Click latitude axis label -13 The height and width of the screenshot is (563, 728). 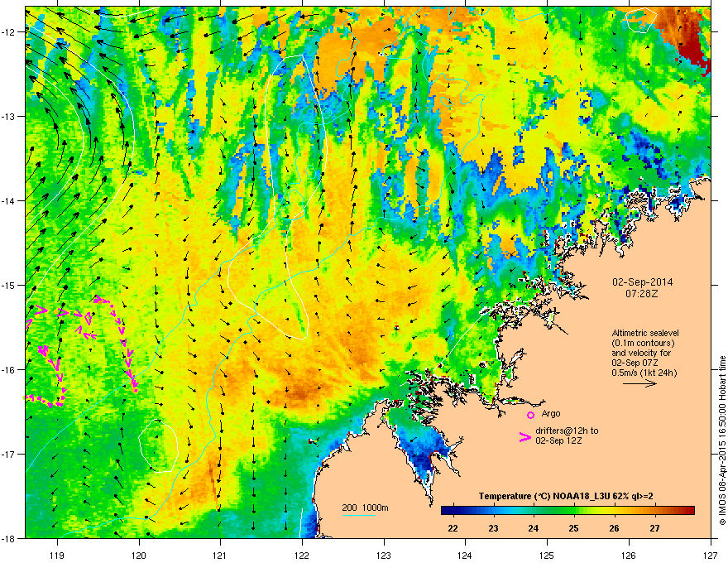tap(8, 117)
